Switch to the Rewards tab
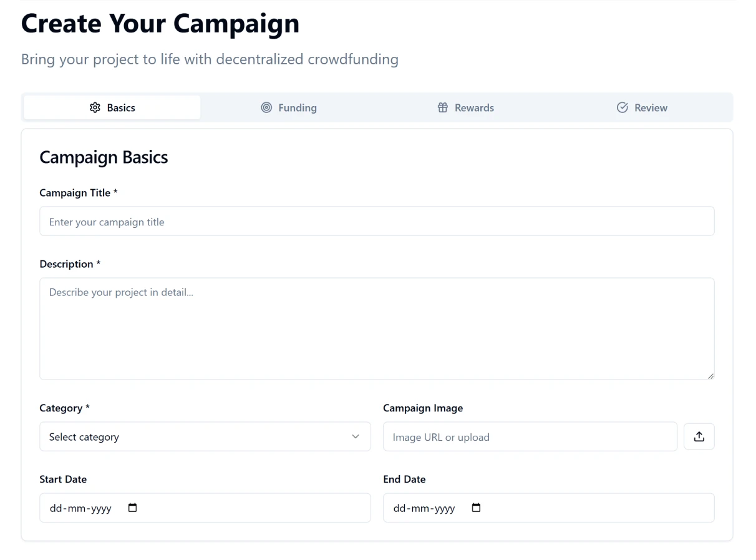The height and width of the screenshot is (560, 756). pos(466,107)
